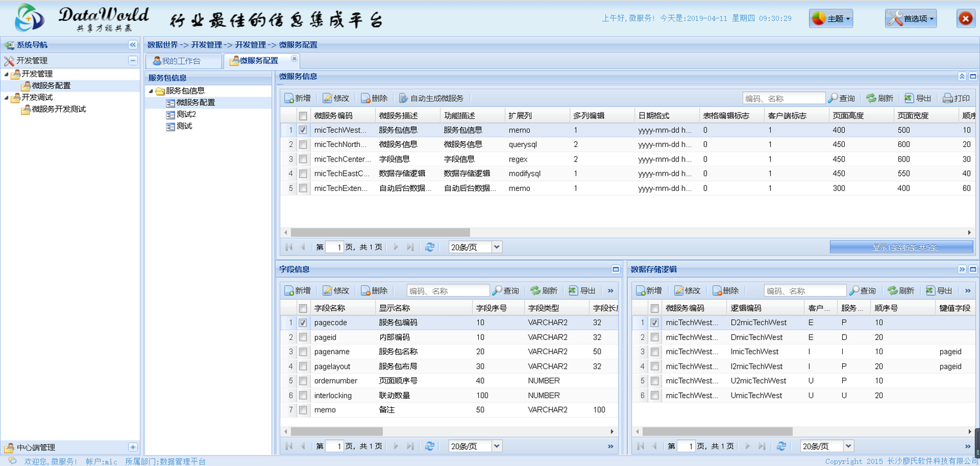
Task: Check the DmicTechWest row checkbox
Action: (x=654, y=337)
